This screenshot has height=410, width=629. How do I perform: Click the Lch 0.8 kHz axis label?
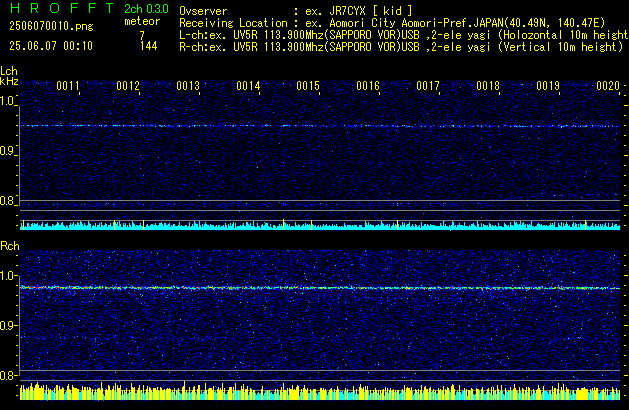(x=7, y=201)
